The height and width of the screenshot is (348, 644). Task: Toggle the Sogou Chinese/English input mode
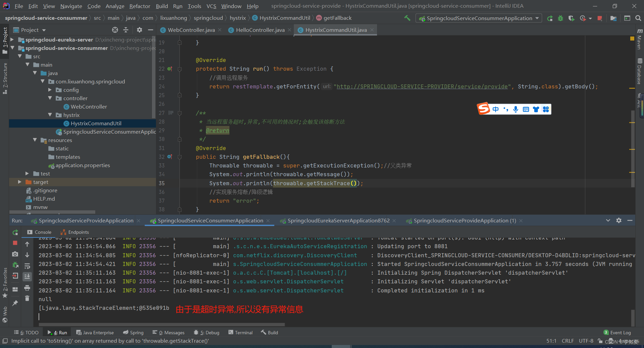pos(496,109)
